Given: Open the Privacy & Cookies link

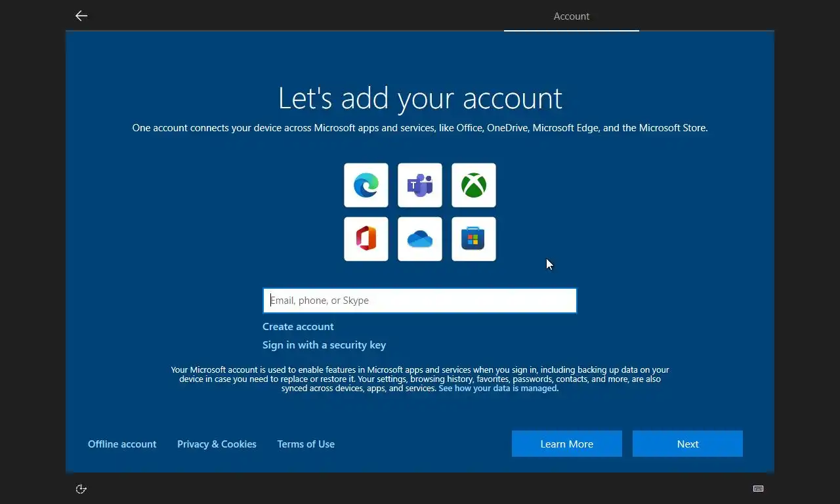Looking at the screenshot, I should click(x=217, y=444).
